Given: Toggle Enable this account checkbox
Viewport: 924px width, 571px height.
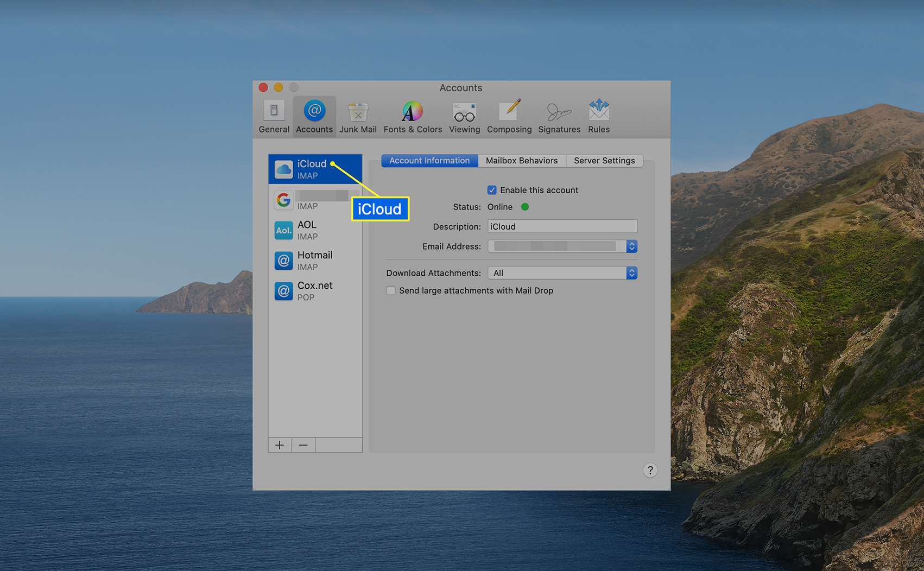Looking at the screenshot, I should point(492,190).
